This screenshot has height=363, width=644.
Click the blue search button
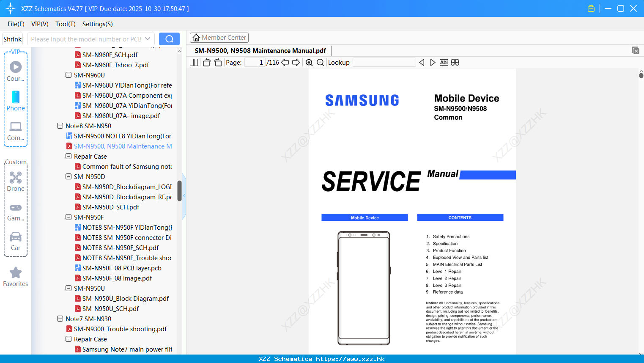(x=169, y=39)
